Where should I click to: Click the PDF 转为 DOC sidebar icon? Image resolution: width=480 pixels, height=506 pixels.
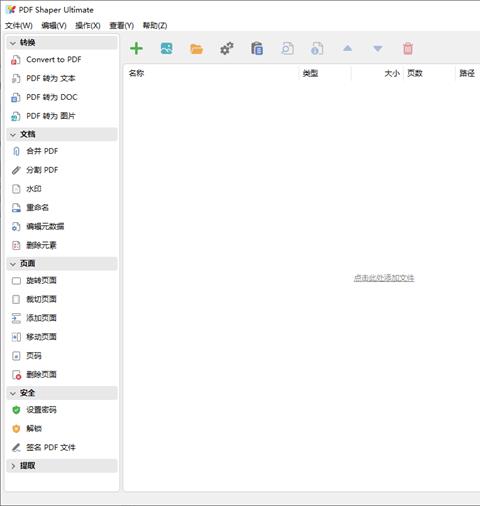pos(16,97)
